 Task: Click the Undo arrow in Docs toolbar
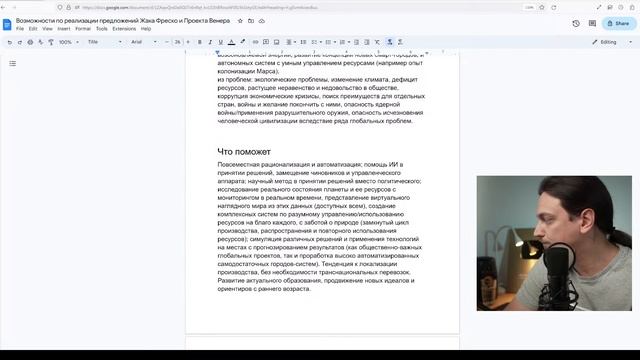coord(9,42)
